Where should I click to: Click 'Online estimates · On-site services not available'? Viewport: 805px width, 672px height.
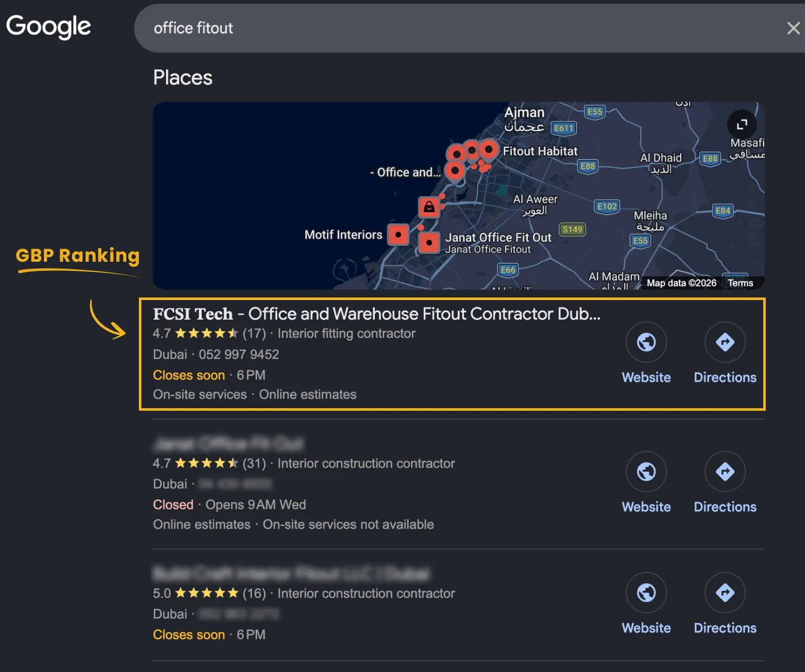(293, 524)
